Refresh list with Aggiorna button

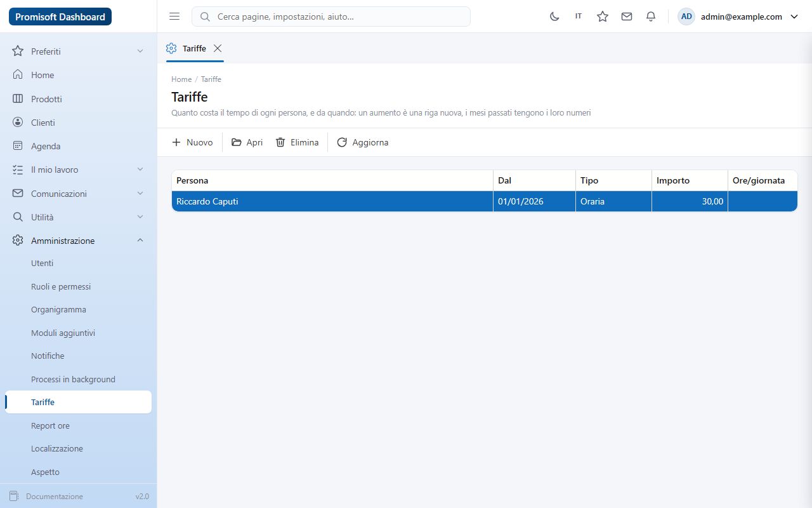(362, 142)
